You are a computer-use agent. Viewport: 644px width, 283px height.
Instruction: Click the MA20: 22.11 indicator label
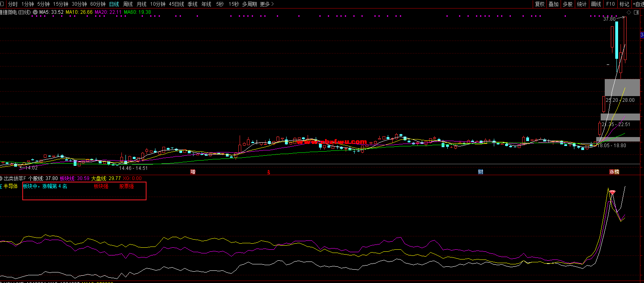[108, 12]
